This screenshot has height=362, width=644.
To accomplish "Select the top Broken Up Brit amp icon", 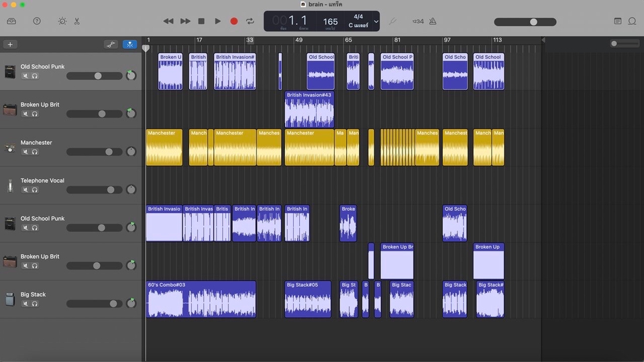I will pyautogui.click(x=10, y=109).
